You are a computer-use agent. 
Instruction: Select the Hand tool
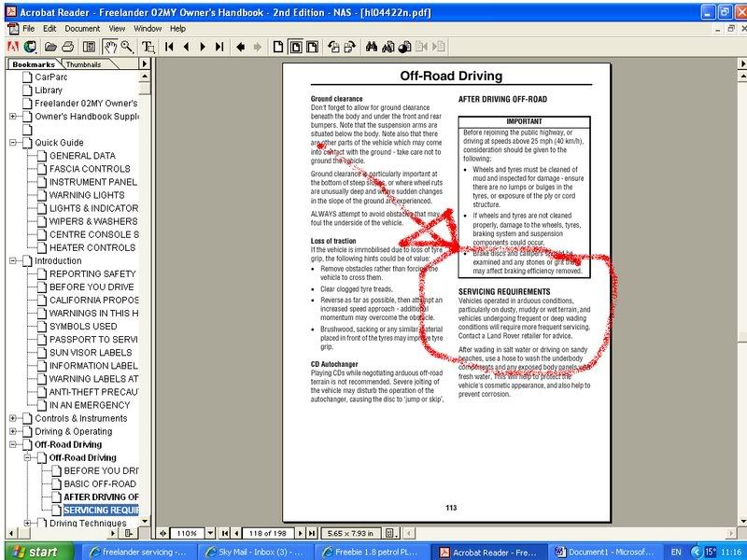tap(110, 47)
